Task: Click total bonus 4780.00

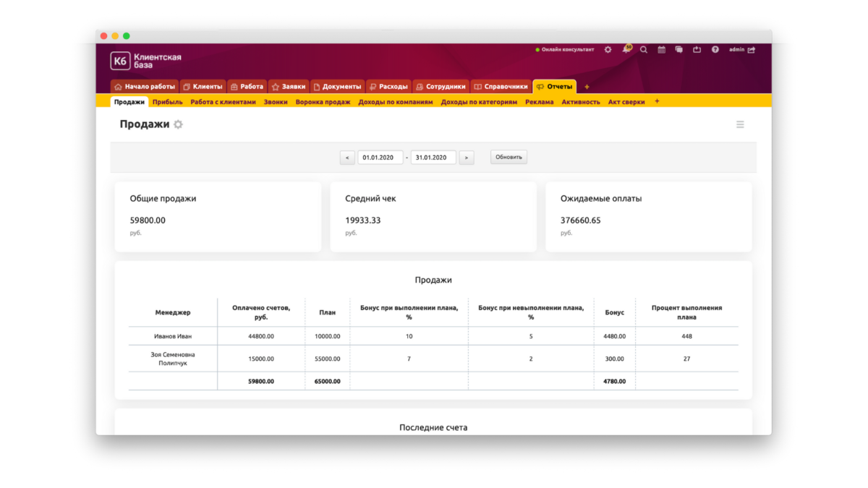Action: tap(615, 381)
